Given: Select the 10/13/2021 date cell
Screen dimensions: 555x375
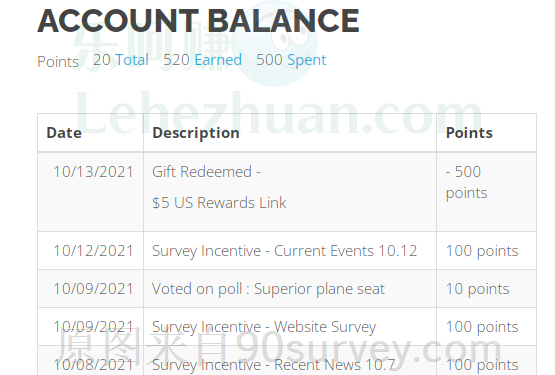Looking at the screenshot, I should [93, 172].
